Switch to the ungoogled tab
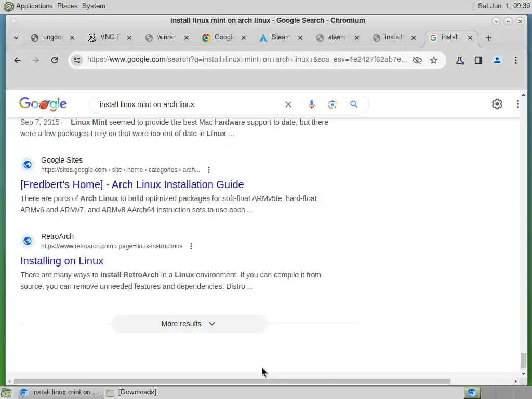532x399 pixels. 47,37
